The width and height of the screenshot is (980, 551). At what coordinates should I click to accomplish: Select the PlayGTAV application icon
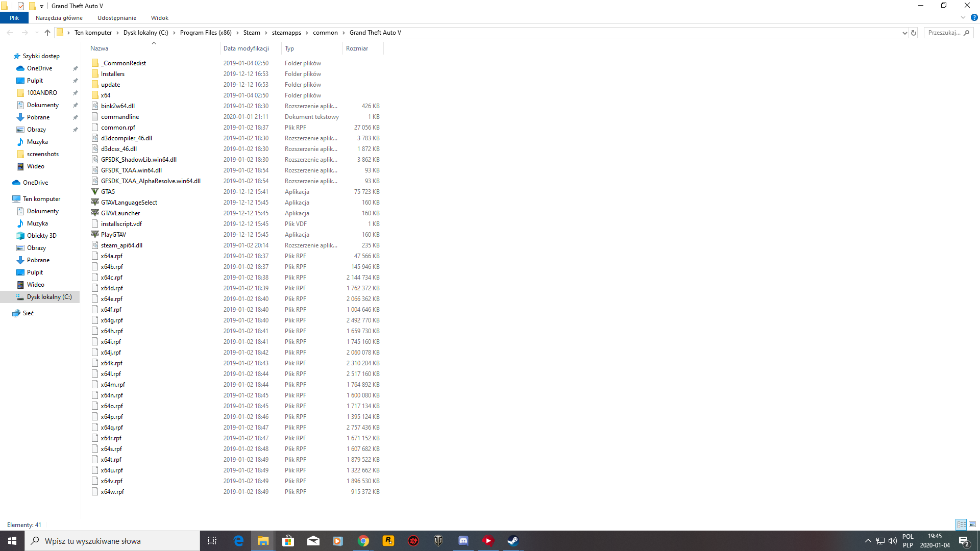point(95,235)
